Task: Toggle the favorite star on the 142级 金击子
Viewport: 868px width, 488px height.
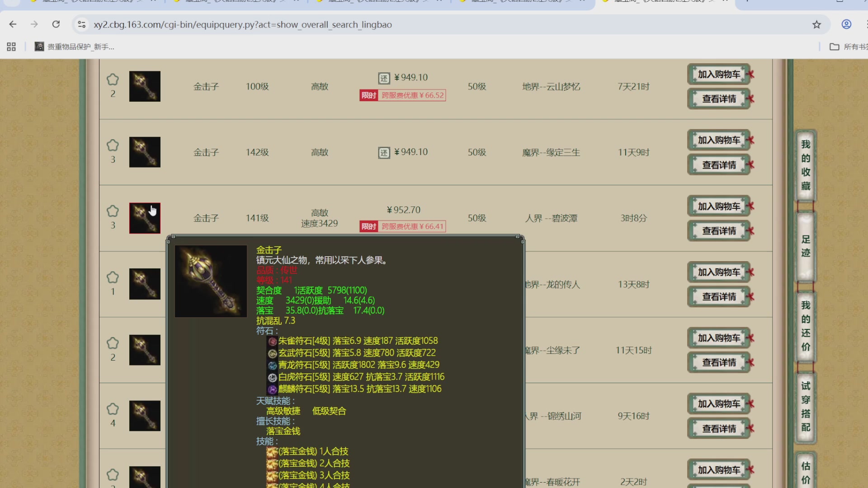Action: 113,145
